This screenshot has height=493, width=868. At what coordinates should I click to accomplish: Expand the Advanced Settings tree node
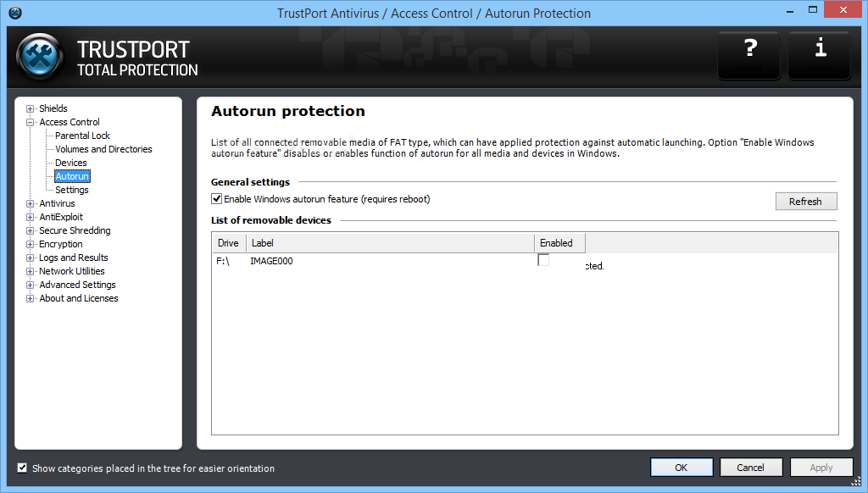click(x=31, y=285)
